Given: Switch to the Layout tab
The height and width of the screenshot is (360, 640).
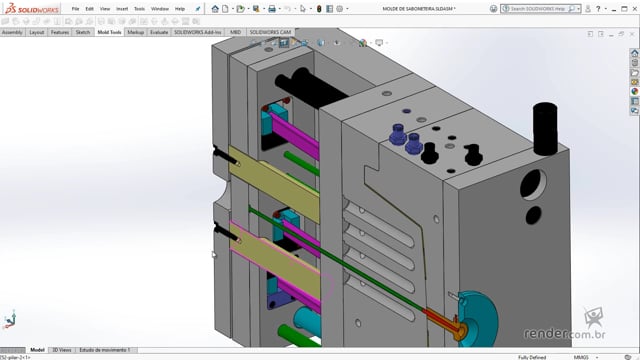Looking at the screenshot, I should click(36, 32).
